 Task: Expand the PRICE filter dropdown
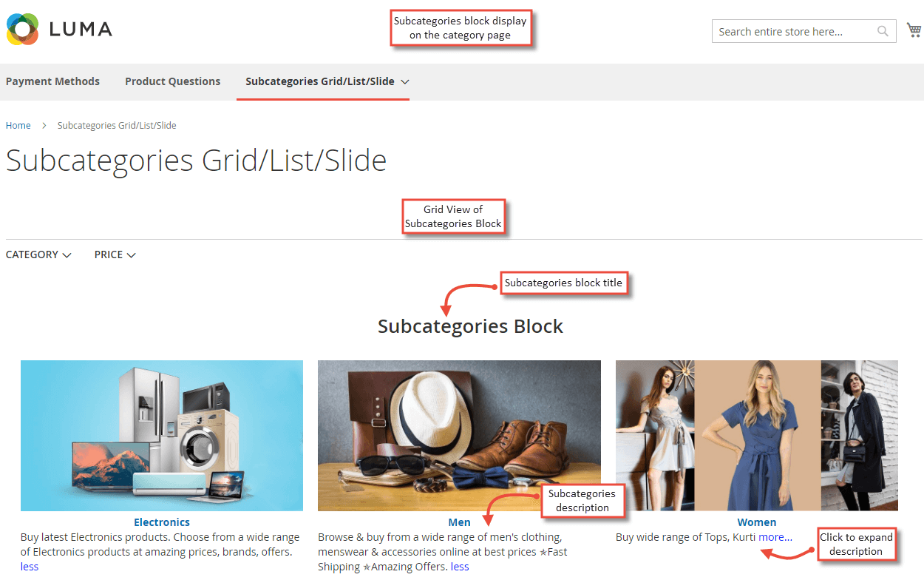pos(115,254)
